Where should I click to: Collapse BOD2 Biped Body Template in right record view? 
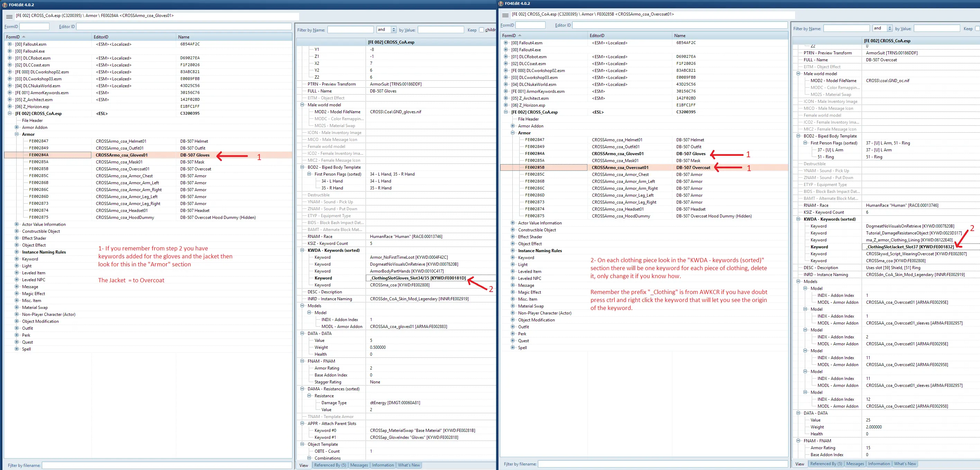tap(799, 136)
